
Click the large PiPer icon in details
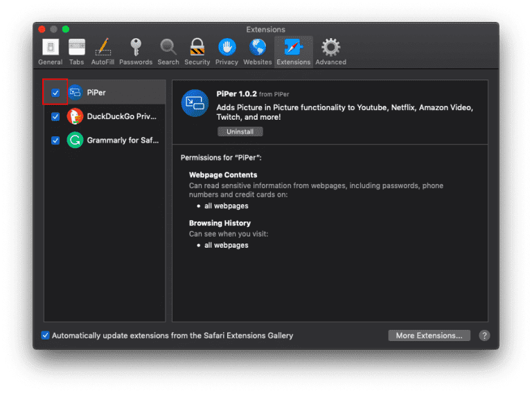coord(195,103)
